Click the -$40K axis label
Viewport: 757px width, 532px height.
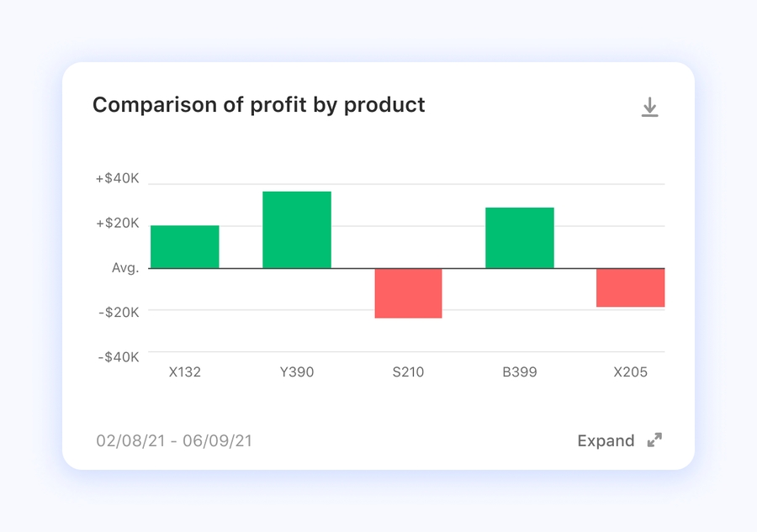point(118,357)
